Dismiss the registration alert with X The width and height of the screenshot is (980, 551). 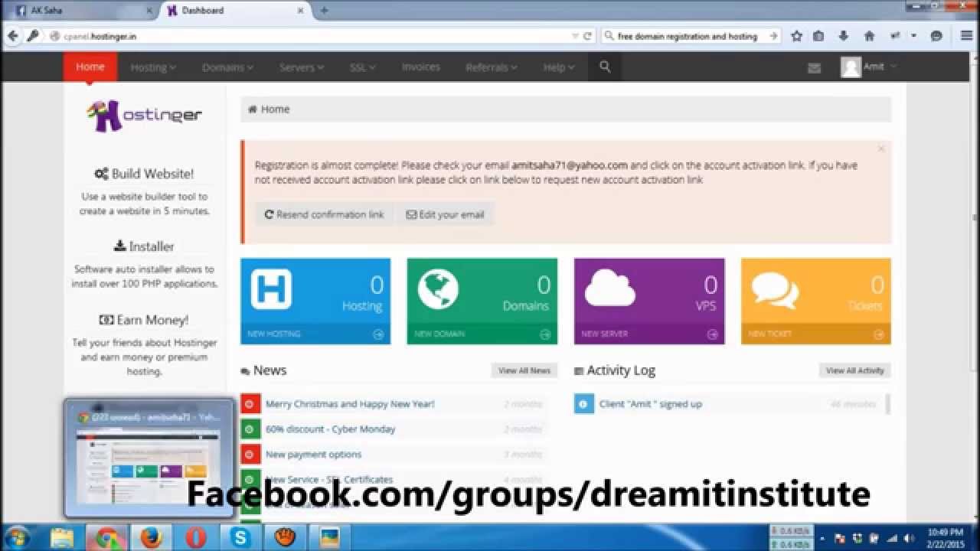click(881, 148)
